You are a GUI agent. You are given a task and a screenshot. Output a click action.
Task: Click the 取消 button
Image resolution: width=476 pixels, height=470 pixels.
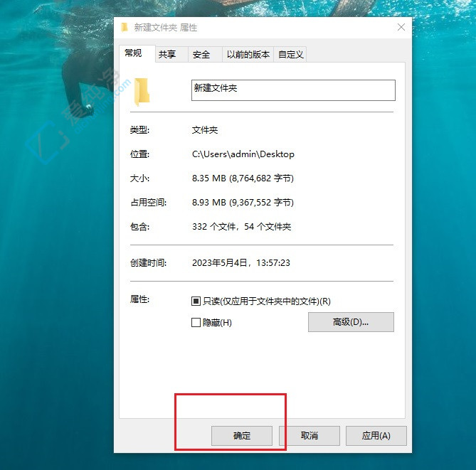pyautogui.click(x=309, y=436)
